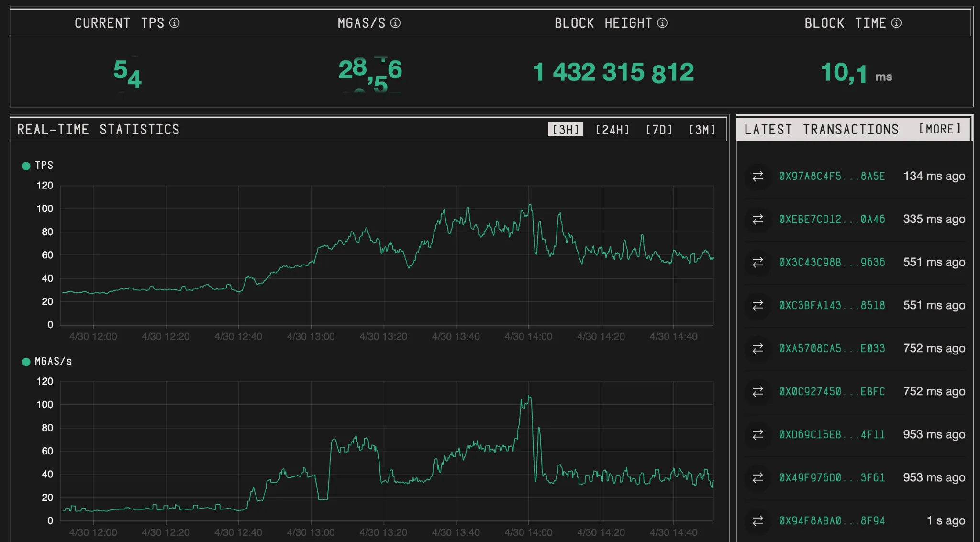Select the 3H time range

[x=566, y=130]
